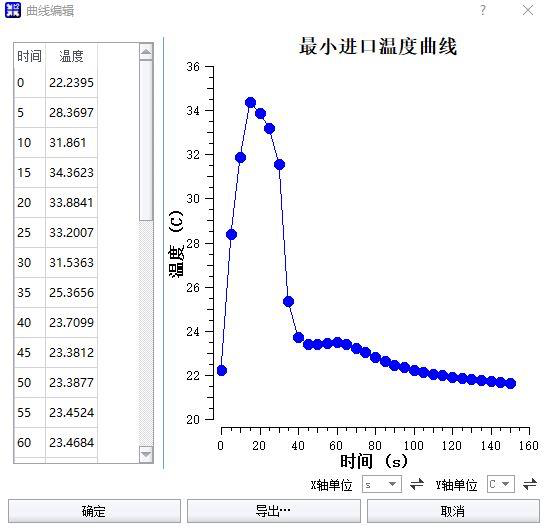Select time cell with value 15
This screenshot has height=529, width=548.
tap(30, 173)
